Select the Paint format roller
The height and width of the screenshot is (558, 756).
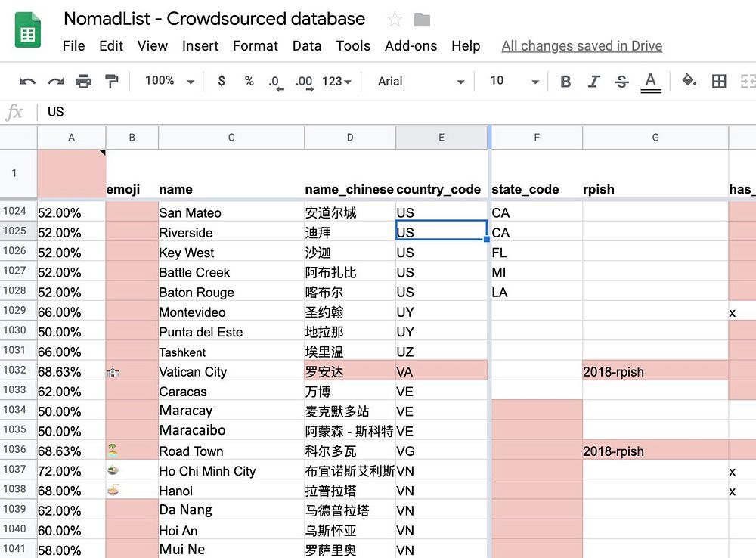pos(111,81)
